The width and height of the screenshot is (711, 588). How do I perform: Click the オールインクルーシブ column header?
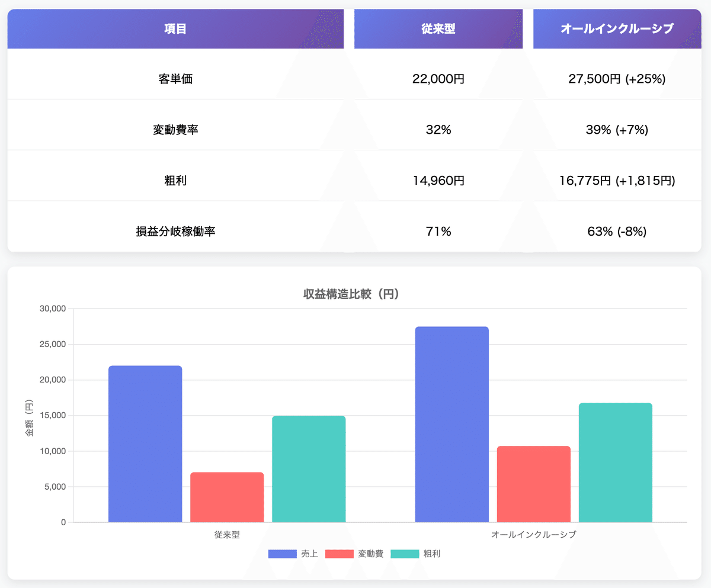tap(617, 28)
